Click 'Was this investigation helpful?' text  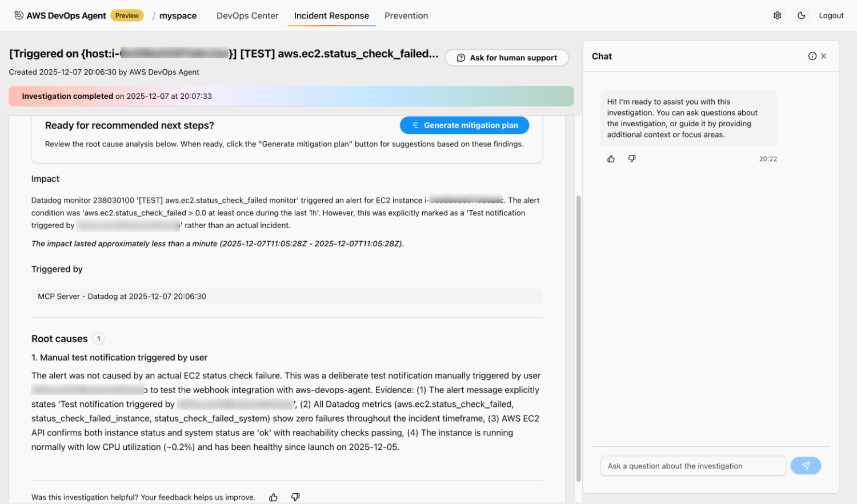click(143, 497)
